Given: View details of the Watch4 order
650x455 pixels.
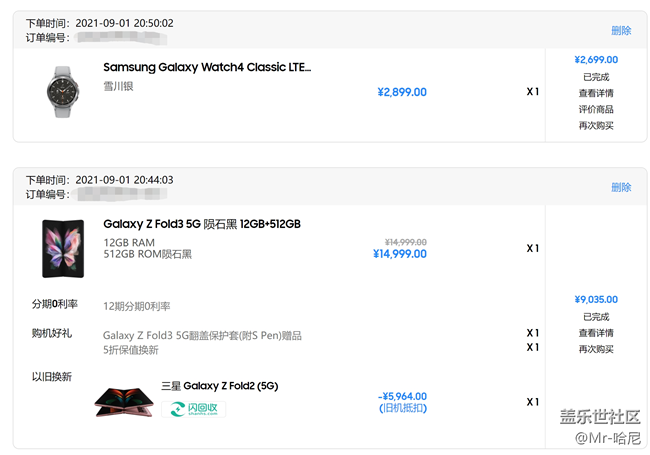Looking at the screenshot, I should pos(596,93).
